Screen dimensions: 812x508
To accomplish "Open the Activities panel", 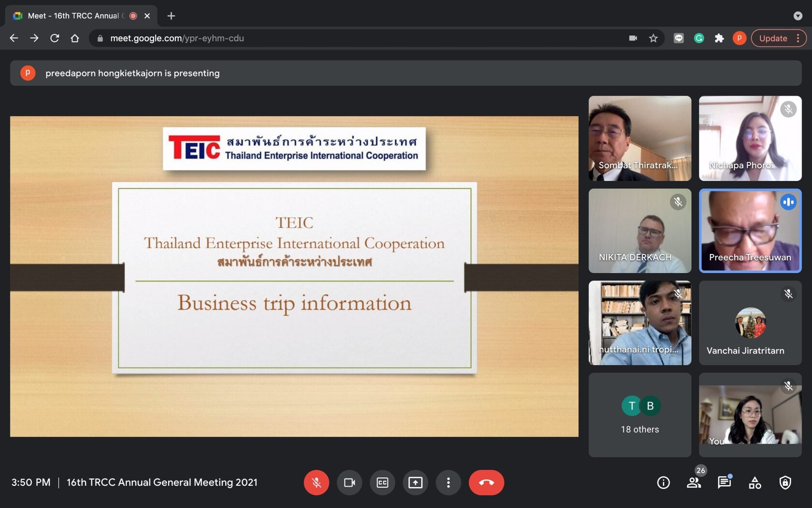I will [x=754, y=482].
